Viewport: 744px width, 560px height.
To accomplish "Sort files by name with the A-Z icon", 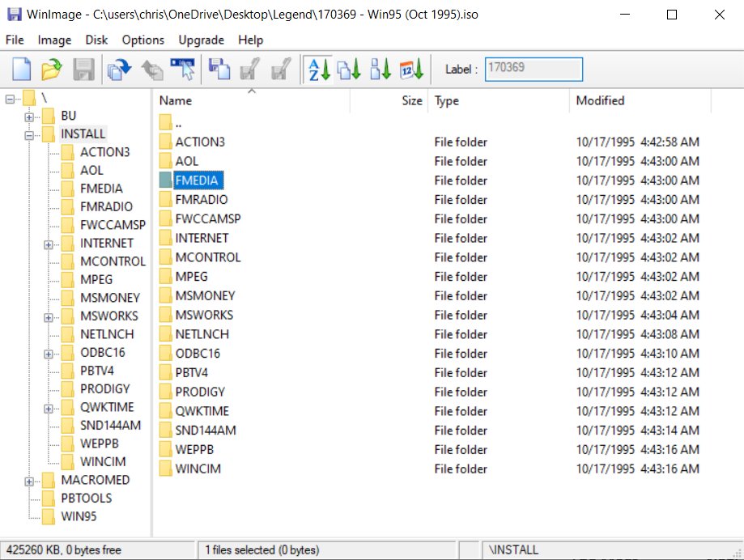I will pos(319,70).
